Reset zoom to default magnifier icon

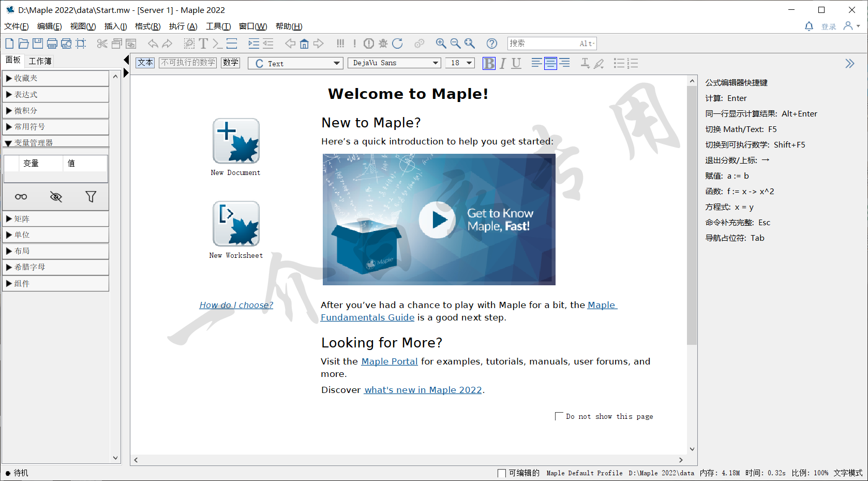pyautogui.click(x=469, y=43)
